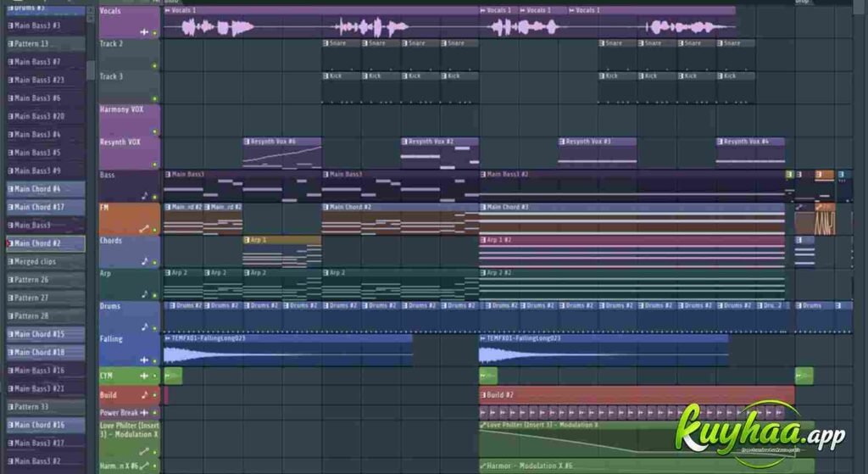
Task: Select Main Bass3 #21 in the picker
Action: tap(46, 388)
